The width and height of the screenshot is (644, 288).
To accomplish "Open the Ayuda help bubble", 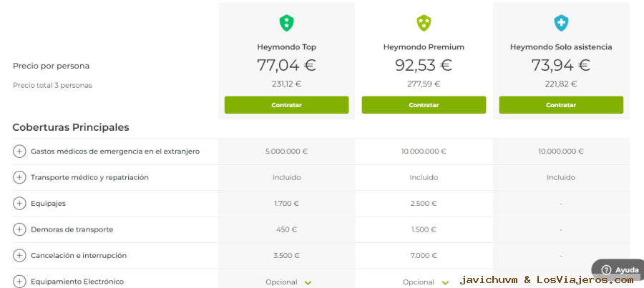I will pyautogui.click(x=618, y=270).
